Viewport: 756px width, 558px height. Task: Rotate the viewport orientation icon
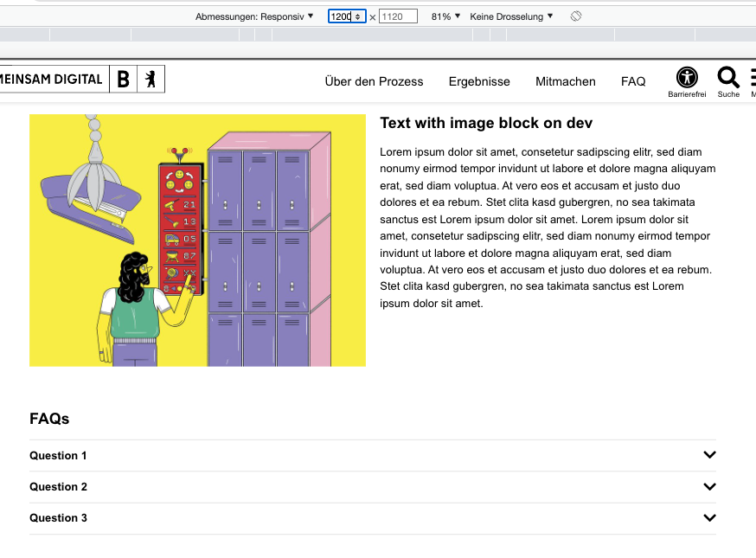(x=574, y=16)
